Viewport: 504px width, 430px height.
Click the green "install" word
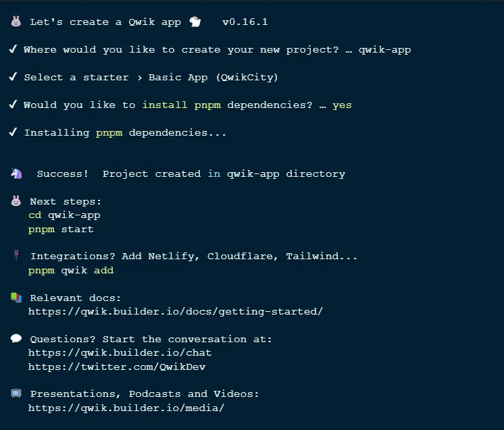click(165, 105)
